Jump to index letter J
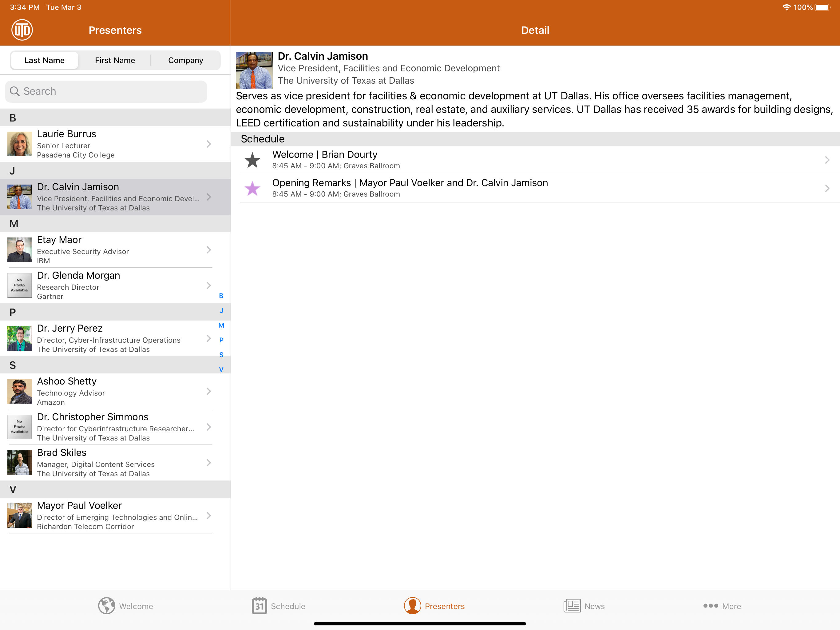Image resolution: width=840 pixels, height=630 pixels. coord(221,310)
